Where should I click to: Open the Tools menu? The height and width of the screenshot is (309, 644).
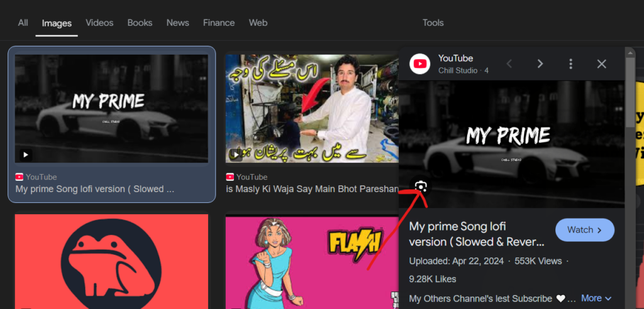433,23
